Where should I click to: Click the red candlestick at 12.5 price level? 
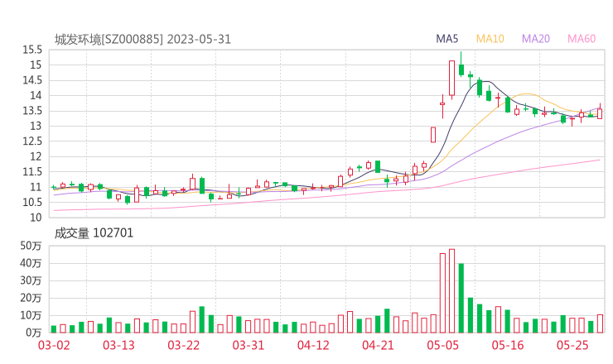(433, 135)
